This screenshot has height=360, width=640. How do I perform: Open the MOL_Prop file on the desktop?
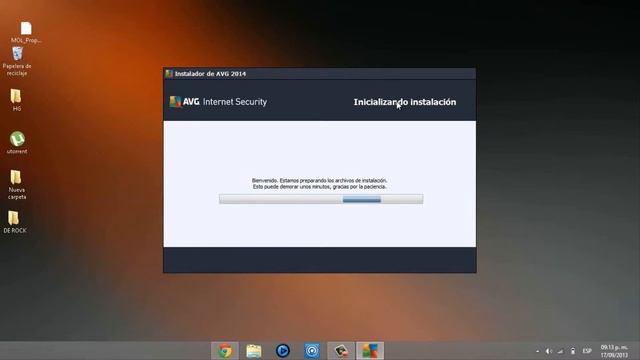point(26,32)
